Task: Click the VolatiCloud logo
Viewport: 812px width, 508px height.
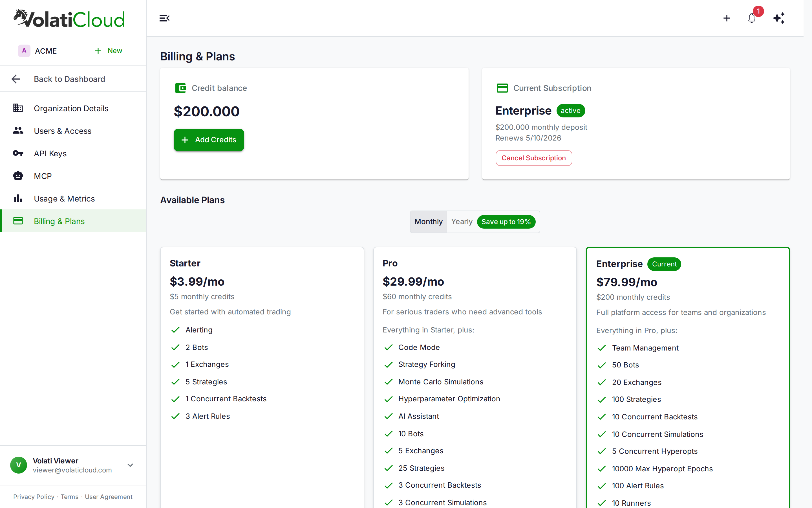Action: pyautogui.click(x=69, y=18)
